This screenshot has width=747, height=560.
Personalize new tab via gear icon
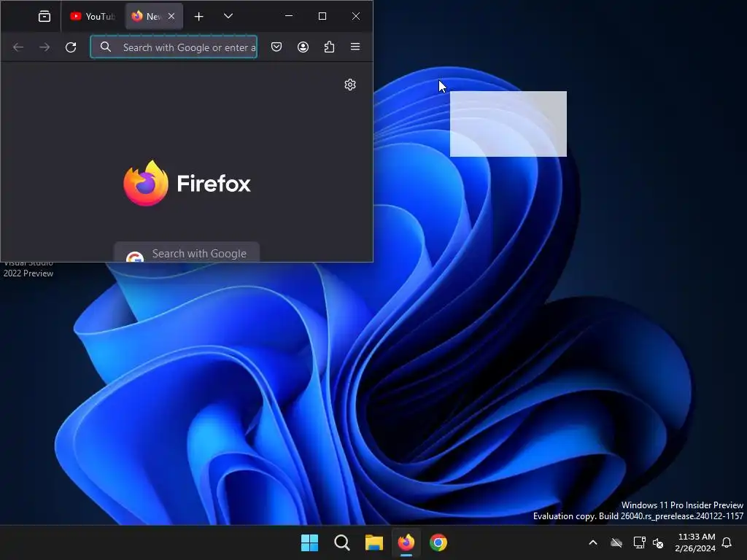point(350,85)
